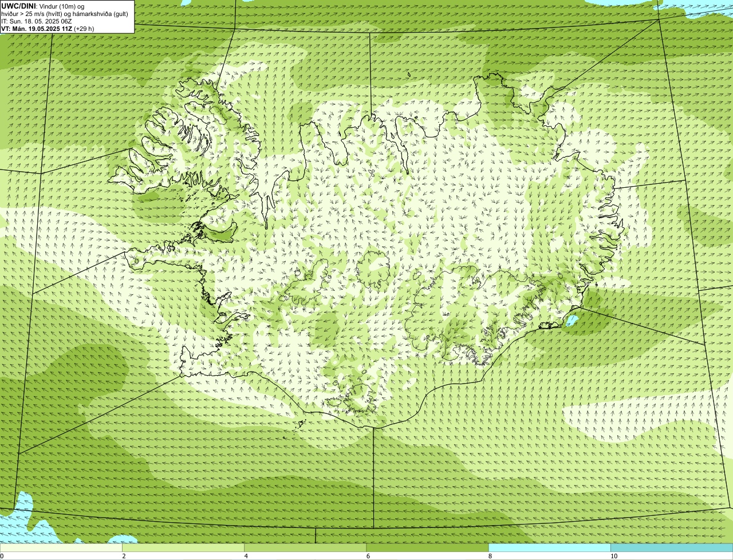Click the "6" label on the color scale
Viewport: 733px width, 560px height.
pyautogui.click(x=368, y=556)
